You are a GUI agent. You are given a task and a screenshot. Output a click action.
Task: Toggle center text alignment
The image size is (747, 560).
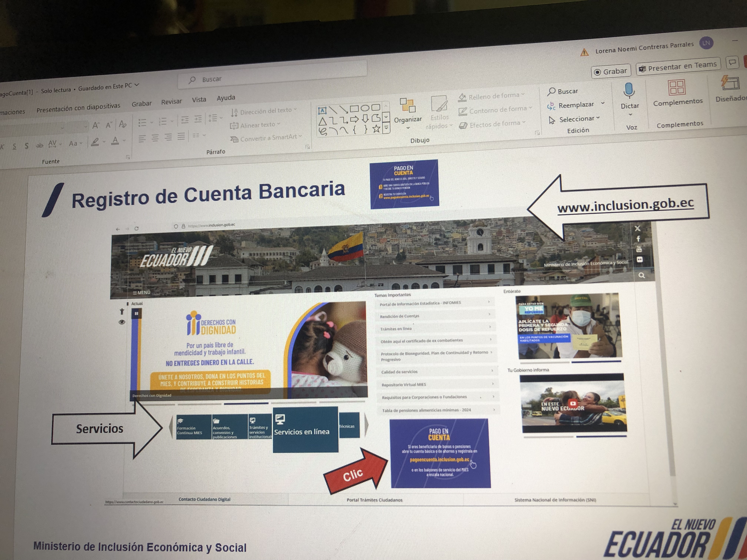[155, 138]
